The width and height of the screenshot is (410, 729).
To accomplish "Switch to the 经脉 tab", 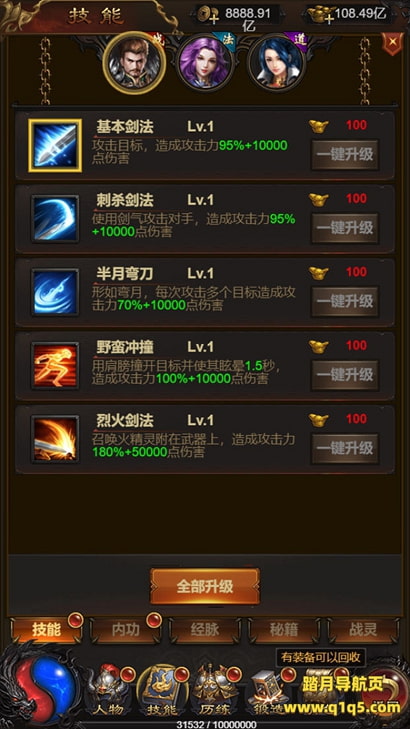I will coord(205,630).
